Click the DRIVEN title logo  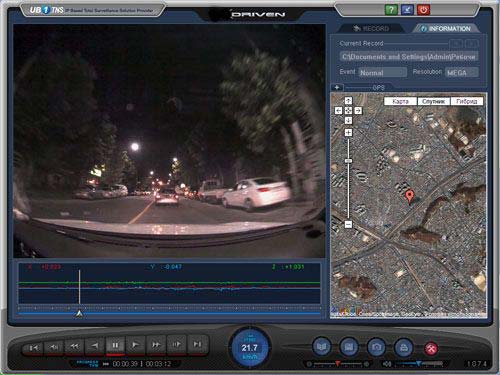point(258,14)
